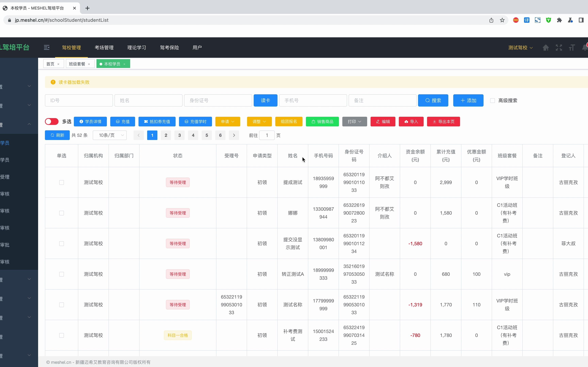Click the 导出本页 export button

pos(443,121)
